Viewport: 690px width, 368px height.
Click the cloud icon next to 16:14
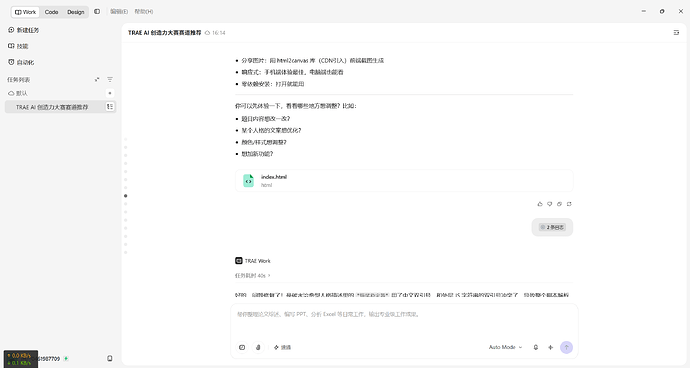click(207, 33)
